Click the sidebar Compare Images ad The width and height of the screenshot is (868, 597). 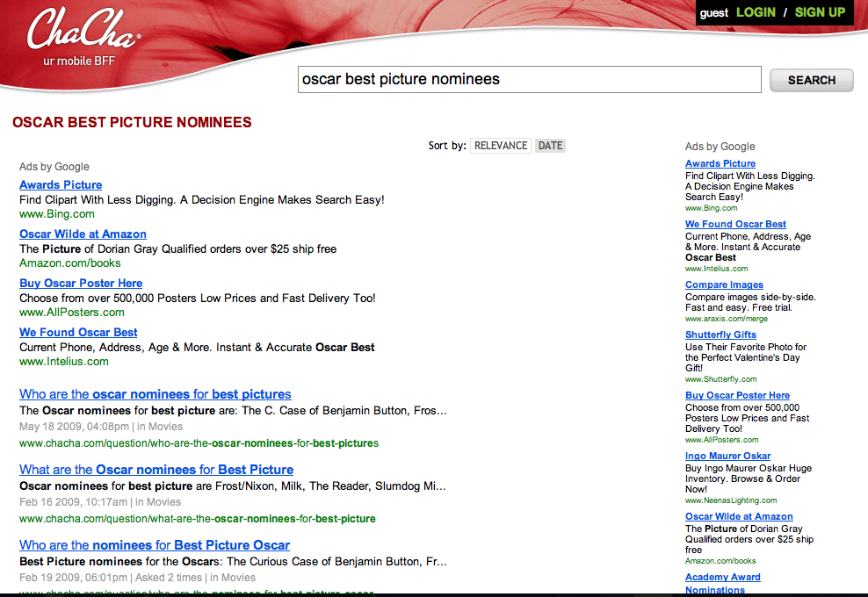(x=724, y=285)
